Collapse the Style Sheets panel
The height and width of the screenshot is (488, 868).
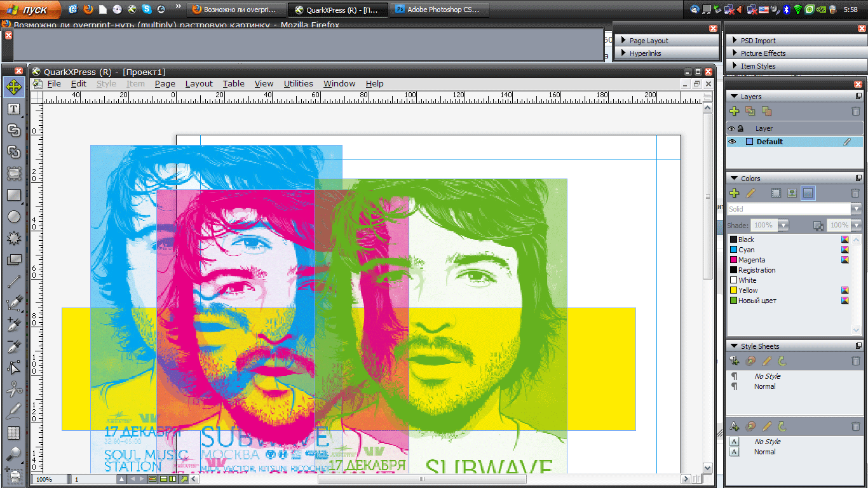[733, 346]
